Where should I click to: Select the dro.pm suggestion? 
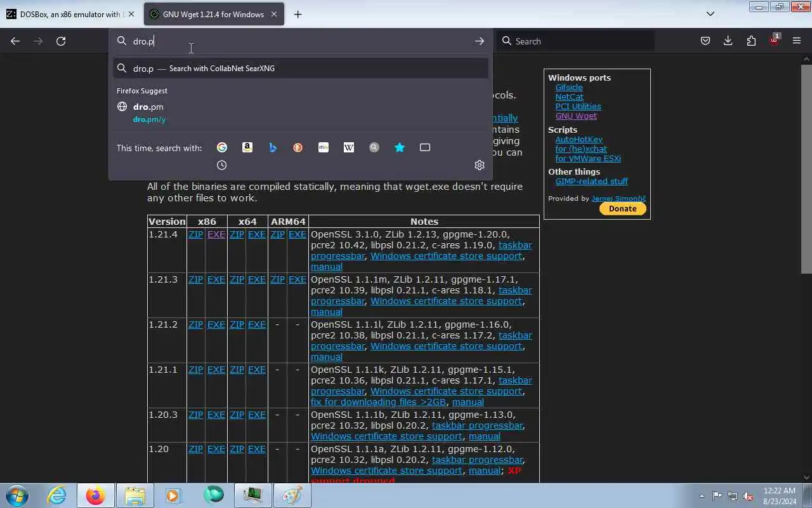[301, 113]
